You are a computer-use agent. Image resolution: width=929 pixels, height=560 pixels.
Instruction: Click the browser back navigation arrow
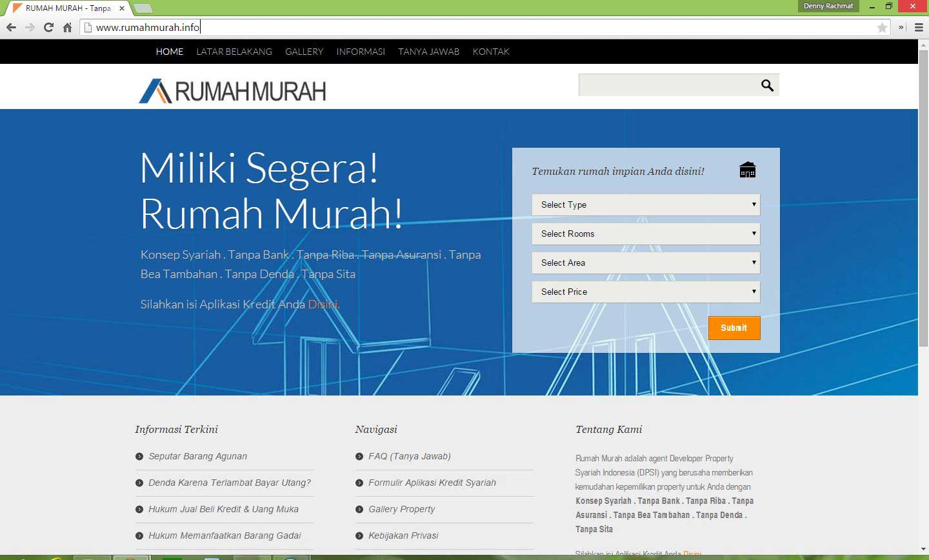coord(11,26)
